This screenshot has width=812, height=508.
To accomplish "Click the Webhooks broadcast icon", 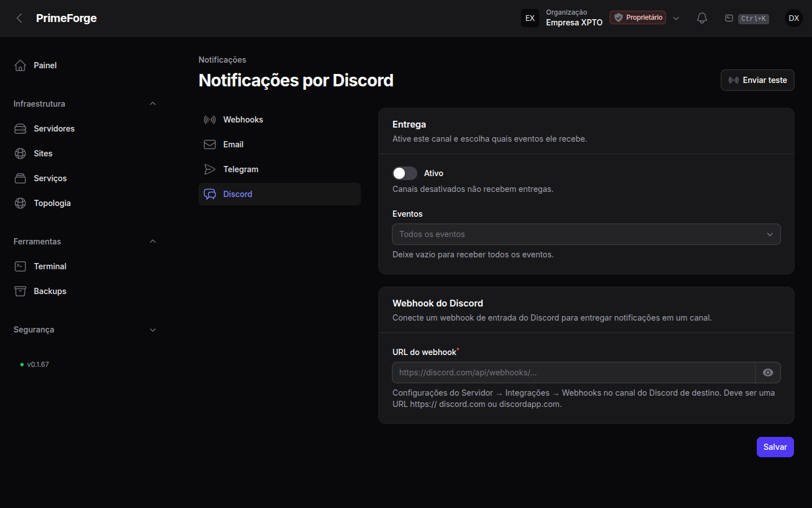I will tap(210, 120).
